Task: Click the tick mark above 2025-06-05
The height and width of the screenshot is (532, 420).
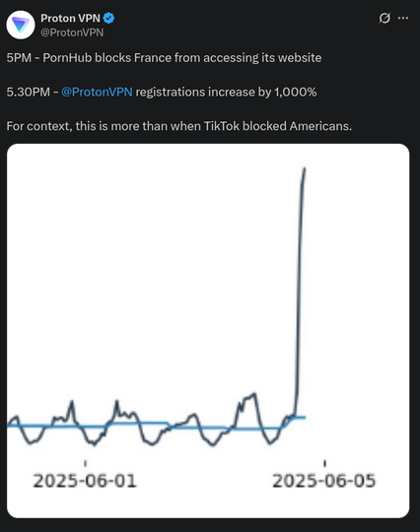Action: tap(325, 463)
